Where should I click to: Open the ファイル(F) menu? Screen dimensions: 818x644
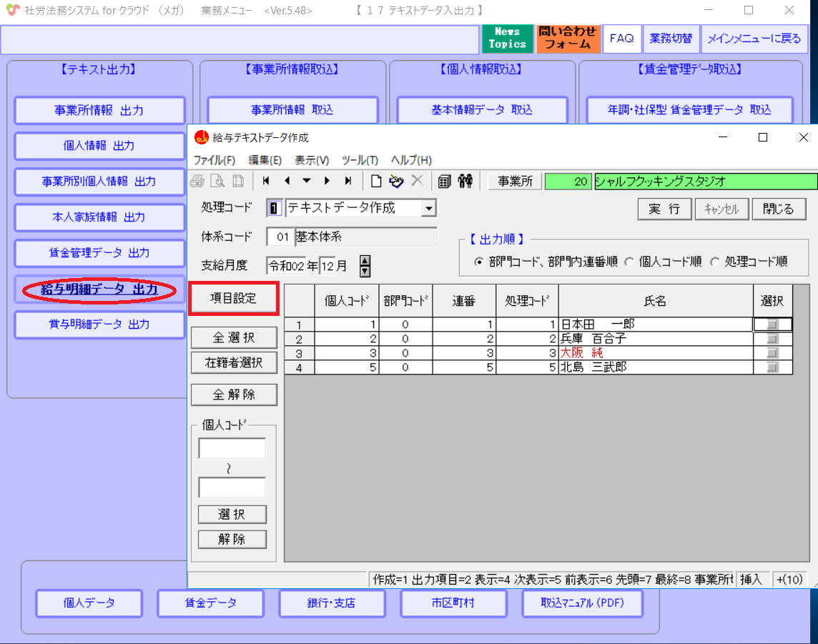(x=215, y=160)
